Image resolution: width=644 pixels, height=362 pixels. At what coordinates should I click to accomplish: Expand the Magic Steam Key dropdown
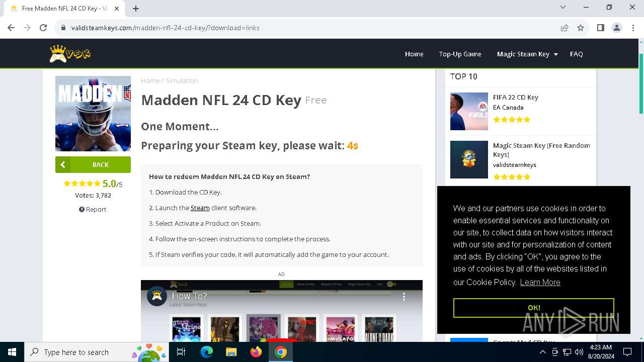[527, 54]
